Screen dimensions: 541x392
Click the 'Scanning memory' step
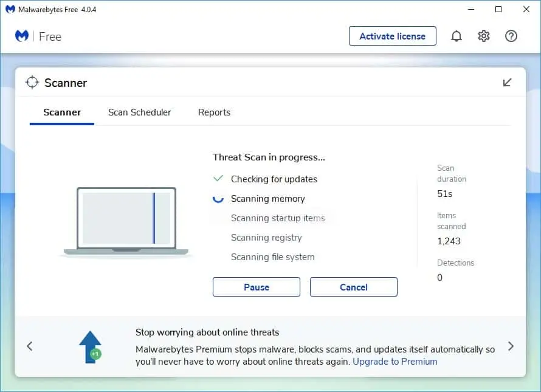(x=267, y=199)
